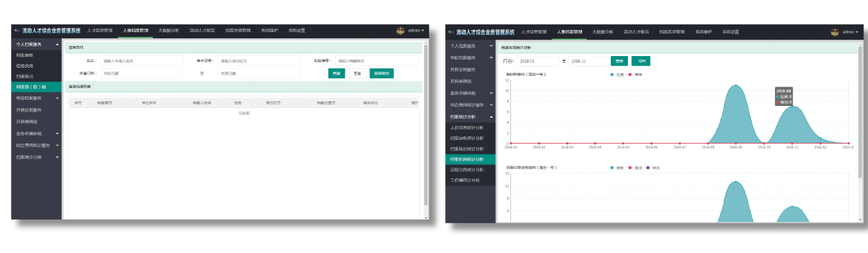Click the 导出 export button beside the month range

[641, 61]
